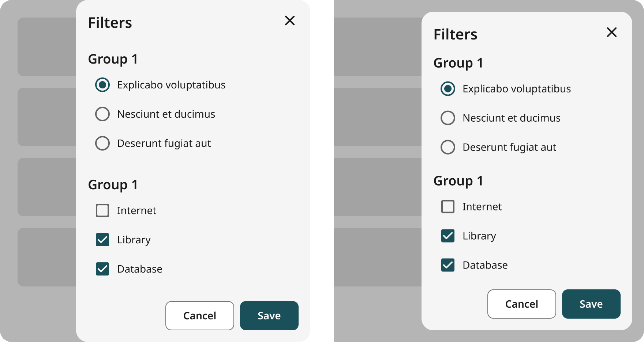Select Nesciunt et ducimus radio in left dialog
This screenshot has width=644, height=342.
tap(102, 114)
